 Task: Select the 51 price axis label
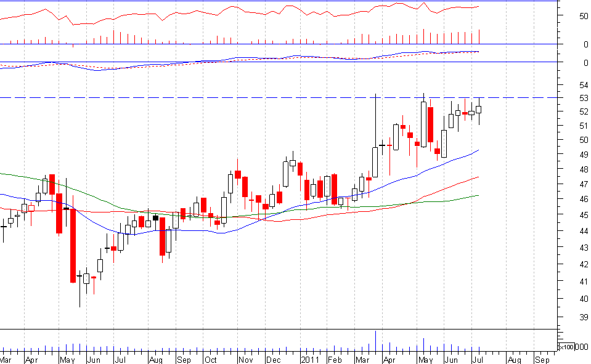click(x=584, y=126)
